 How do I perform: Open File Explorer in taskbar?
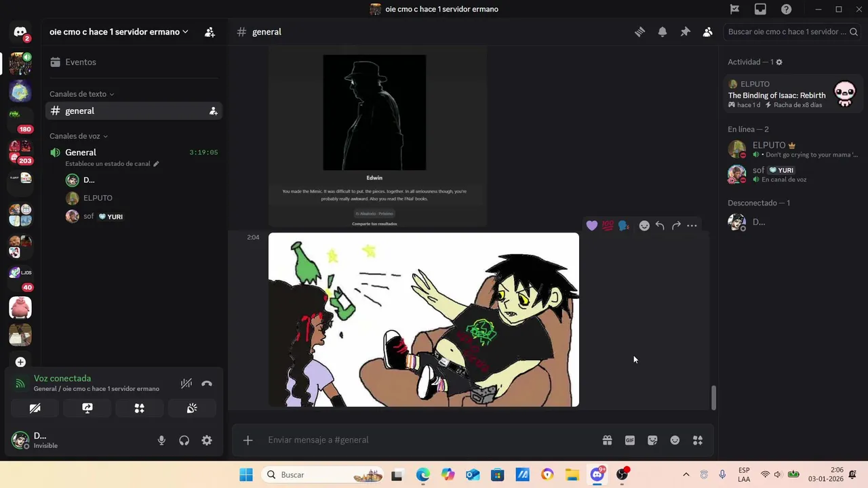click(572, 474)
